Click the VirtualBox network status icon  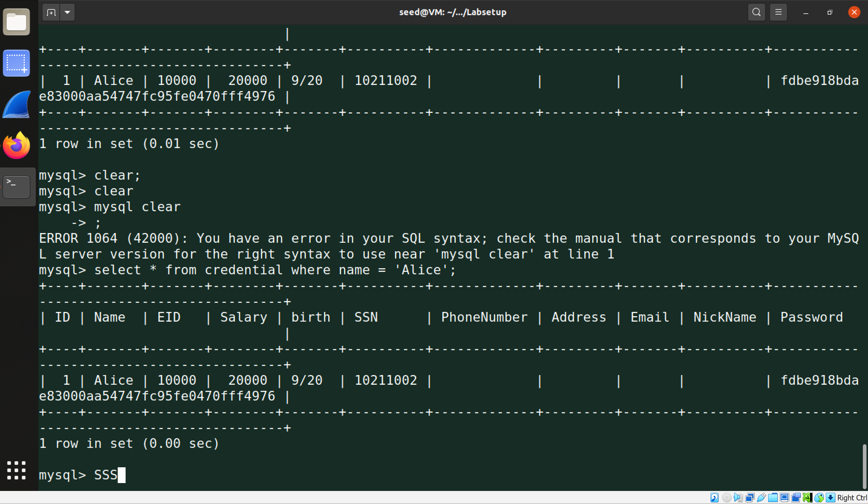749,497
